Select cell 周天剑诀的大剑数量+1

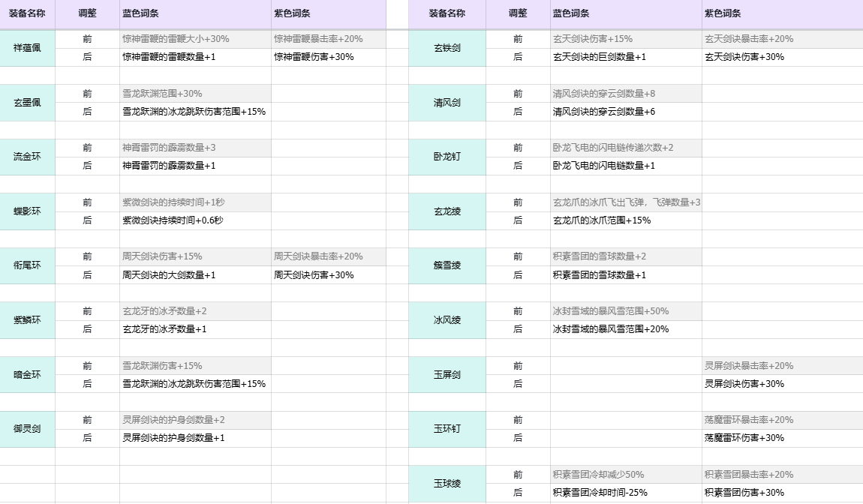(195, 275)
